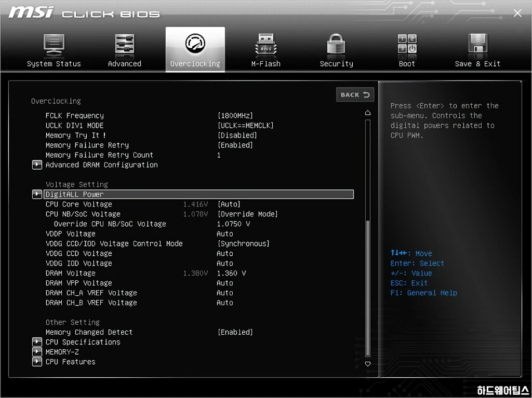Edit DRAM Voltage 1.360 V value
The height and width of the screenshot is (398, 532).
pyautogui.click(x=231, y=273)
